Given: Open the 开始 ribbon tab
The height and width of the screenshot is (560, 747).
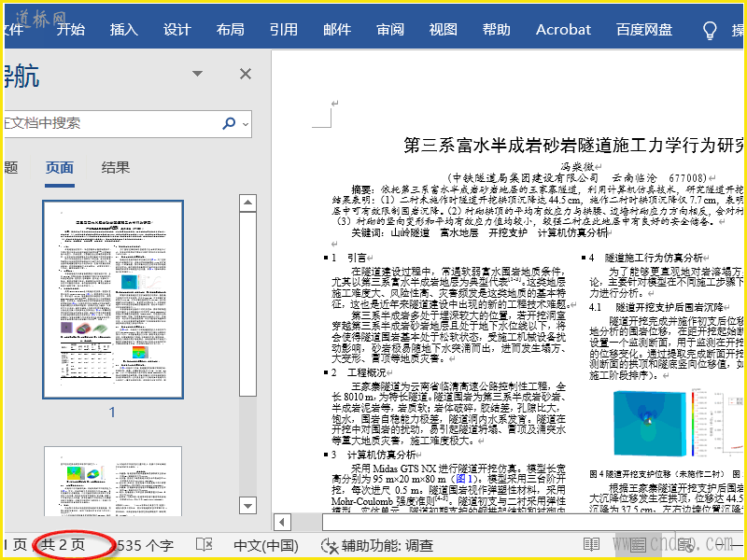Looking at the screenshot, I should click(71, 30).
